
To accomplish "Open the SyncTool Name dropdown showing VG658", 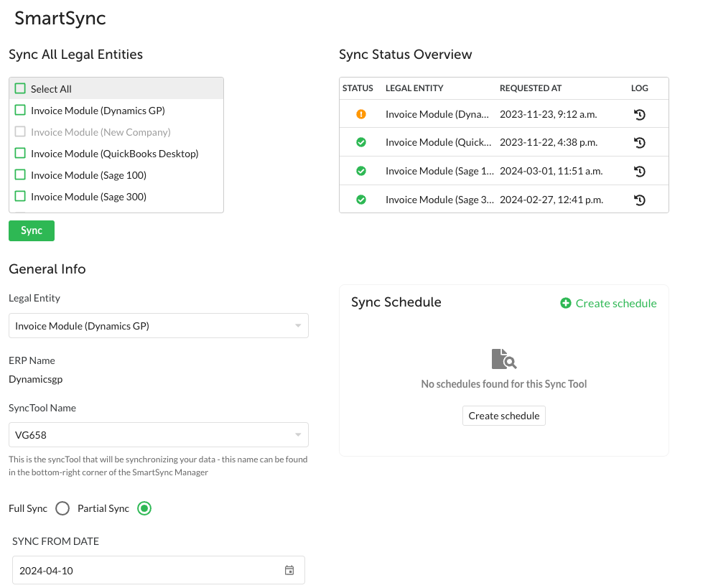I will tap(159, 435).
